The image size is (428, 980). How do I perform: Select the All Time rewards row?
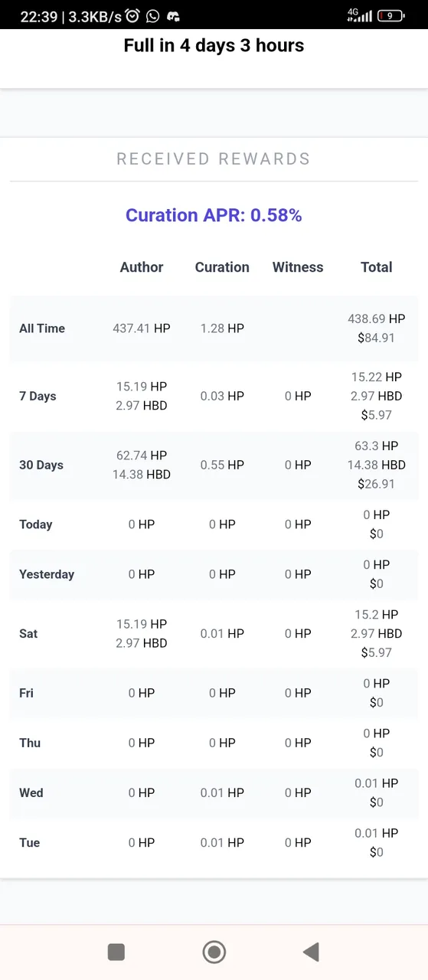click(214, 328)
